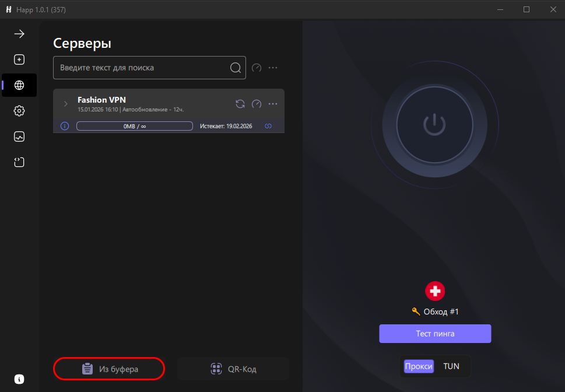Open the add subscription plus icon in the sidebar
565x392 pixels.
[19, 60]
